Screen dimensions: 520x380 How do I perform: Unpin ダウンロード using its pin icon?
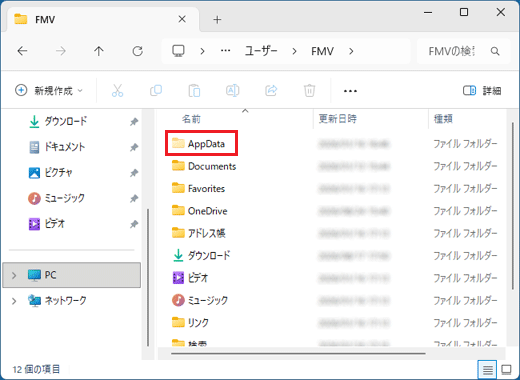tap(134, 122)
